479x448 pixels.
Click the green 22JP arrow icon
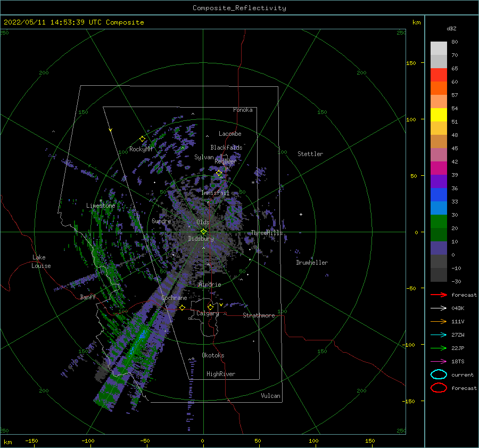[x=439, y=348]
